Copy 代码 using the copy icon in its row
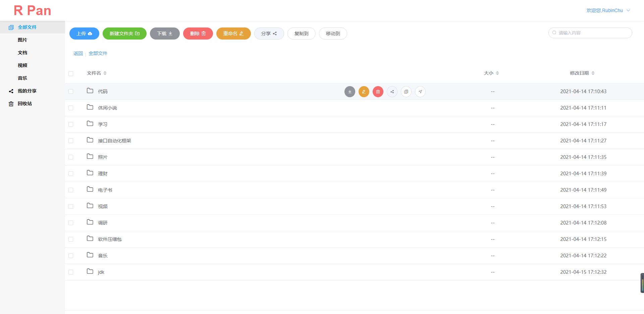644x314 pixels. coord(406,91)
